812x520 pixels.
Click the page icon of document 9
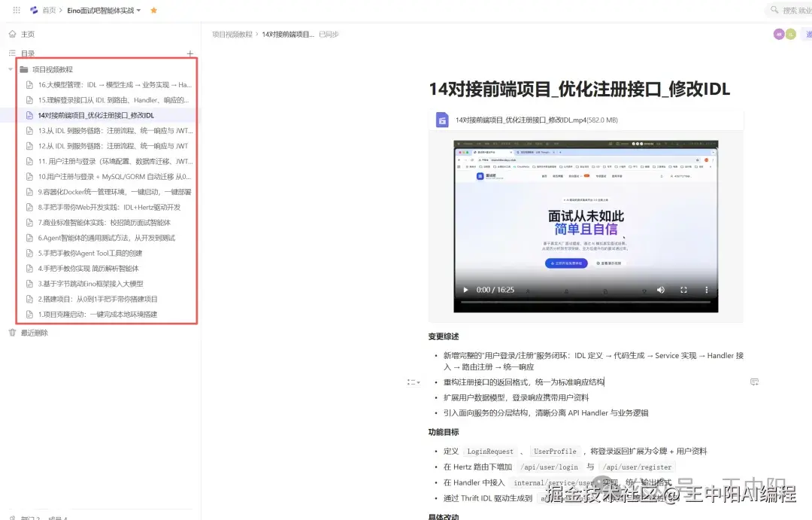(29, 192)
